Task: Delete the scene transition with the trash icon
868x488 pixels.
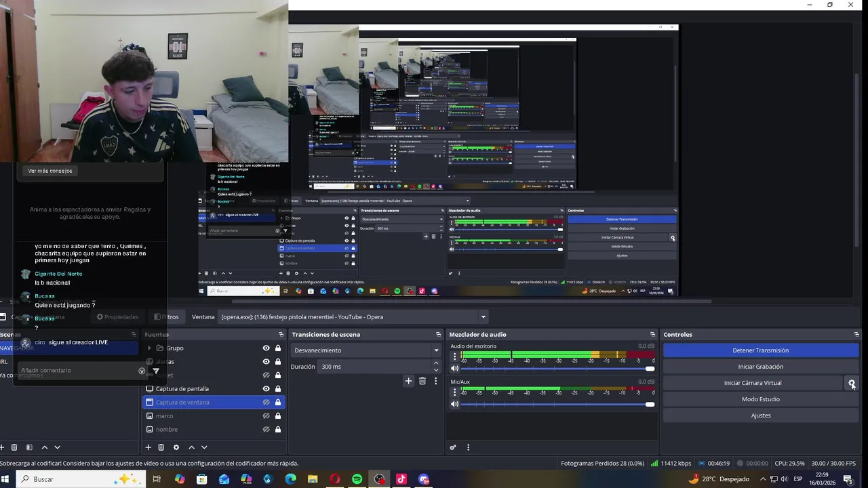Action: 422,381
